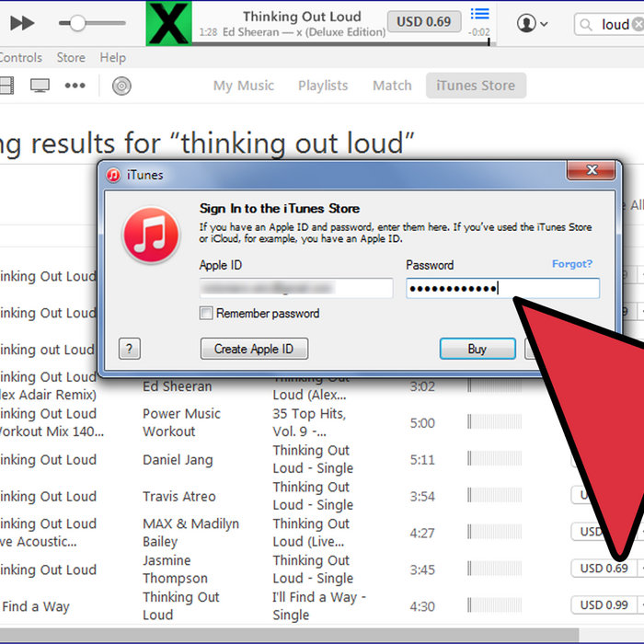Switch to the TV Shows library icon
644x644 pixels.
[x=40, y=86]
